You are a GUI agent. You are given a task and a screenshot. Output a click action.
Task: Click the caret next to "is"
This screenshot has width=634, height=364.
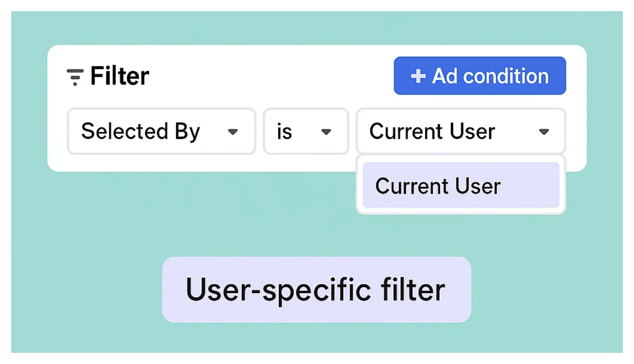(326, 132)
